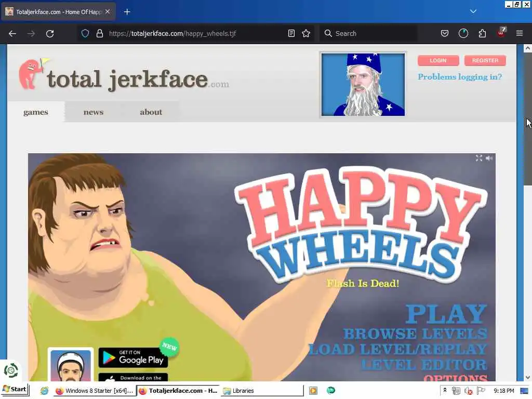Open the Windows Start button

(15, 390)
